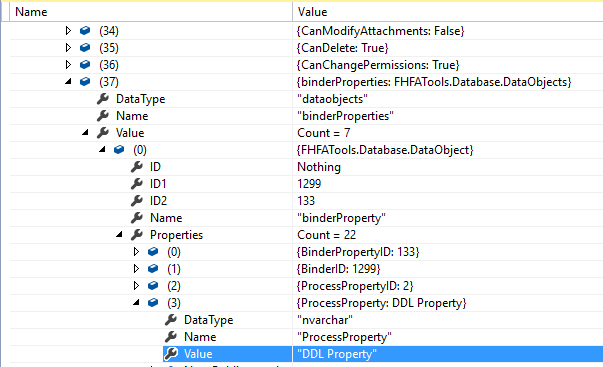The image size is (603, 367).
Task: Click the wrench icon beside ID
Action: coord(137,167)
